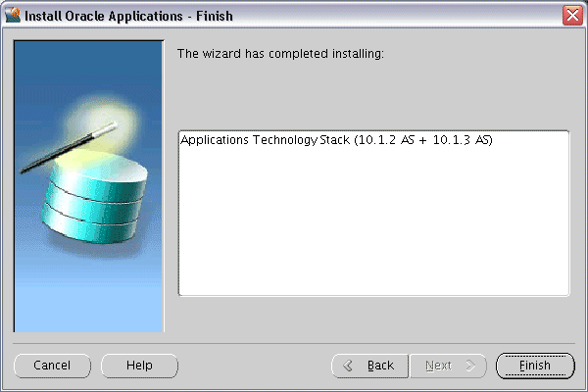Click the wizard wand database image

pos(89,186)
